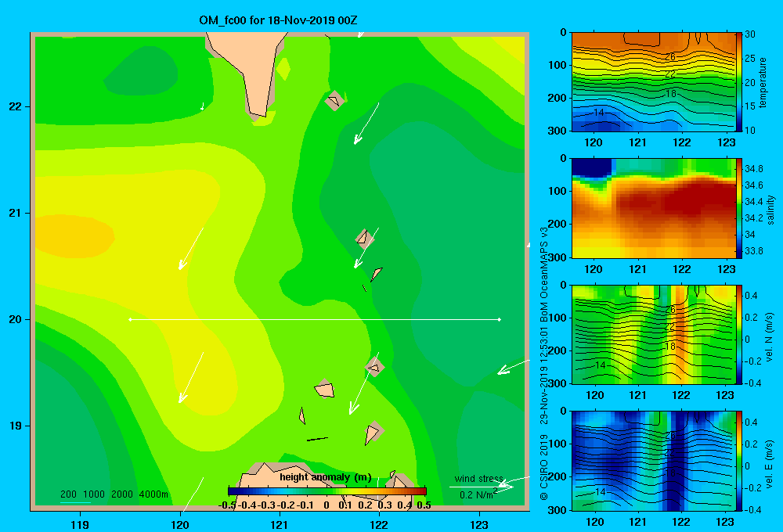Click latitude label 22 on the main map axis
783x532 pixels.
[16, 107]
